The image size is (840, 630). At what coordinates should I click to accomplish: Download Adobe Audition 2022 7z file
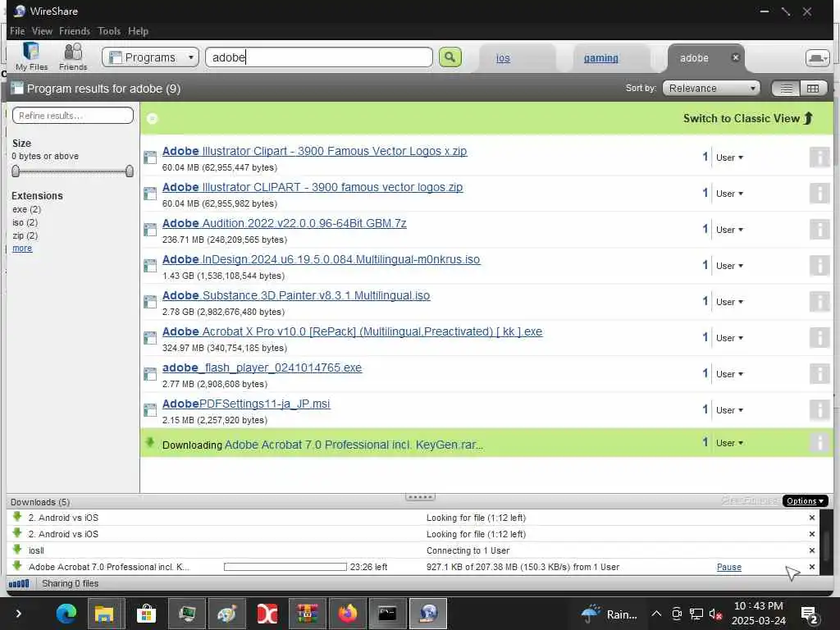(284, 223)
